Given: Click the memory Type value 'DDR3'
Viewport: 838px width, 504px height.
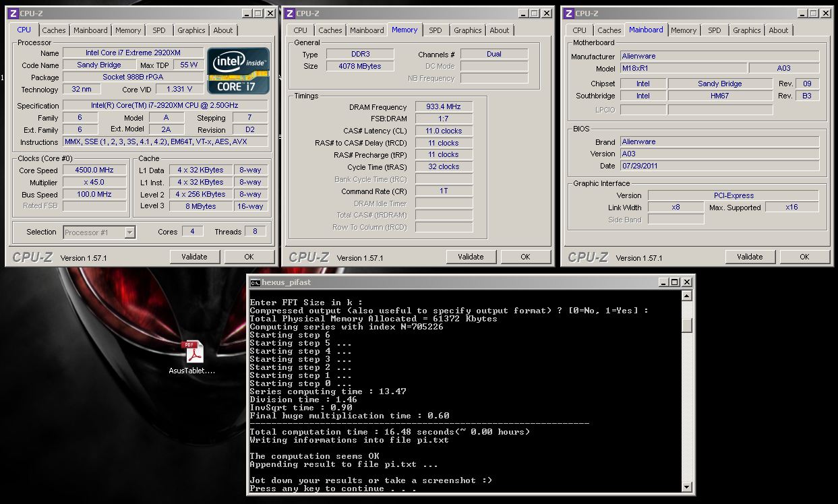Looking at the screenshot, I should click(x=360, y=55).
